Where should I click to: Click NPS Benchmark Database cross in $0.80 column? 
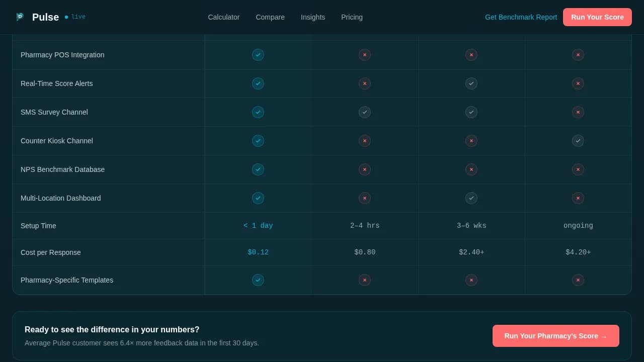point(365,169)
